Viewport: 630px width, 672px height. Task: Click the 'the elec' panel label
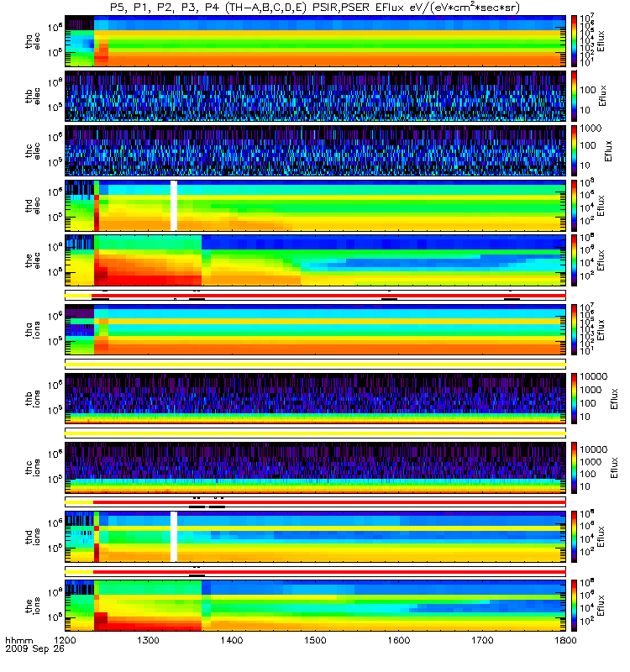[33, 260]
